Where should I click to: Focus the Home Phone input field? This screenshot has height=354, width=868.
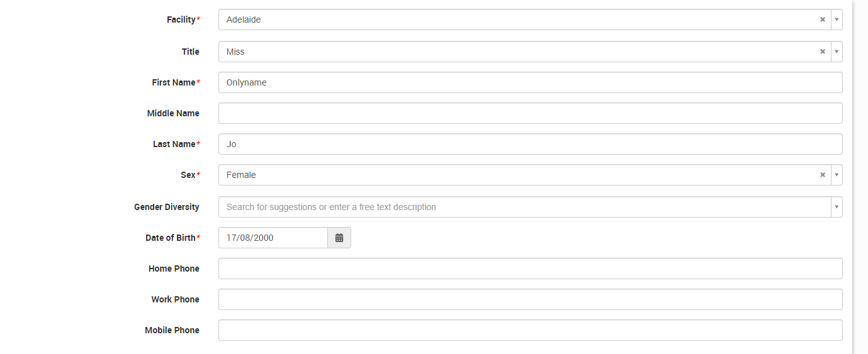530,268
